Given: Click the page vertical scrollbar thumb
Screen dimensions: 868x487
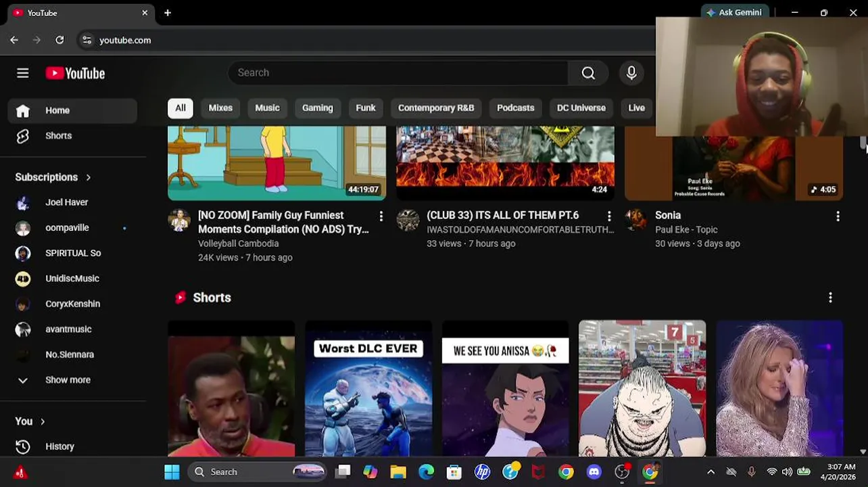Looking at the screenshot, I should click(x=863, y=143).
